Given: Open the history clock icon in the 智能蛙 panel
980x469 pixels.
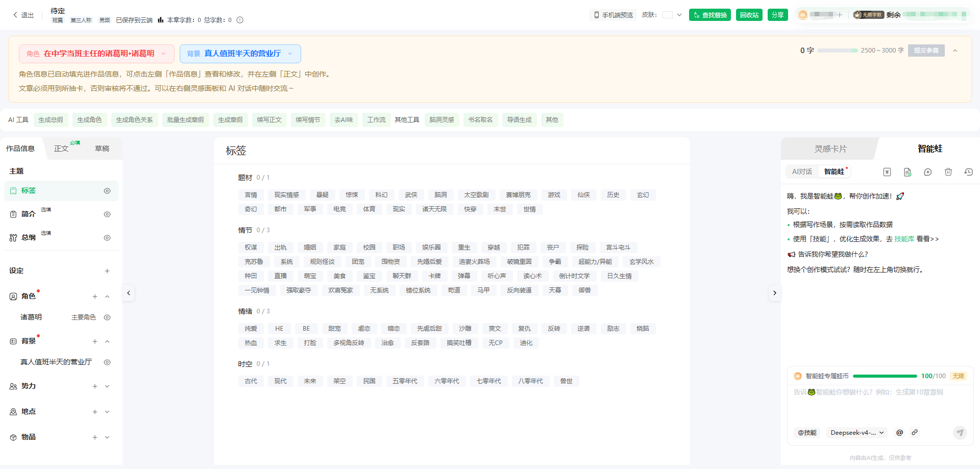Looking at the screenshot, I should pos(968,172).
